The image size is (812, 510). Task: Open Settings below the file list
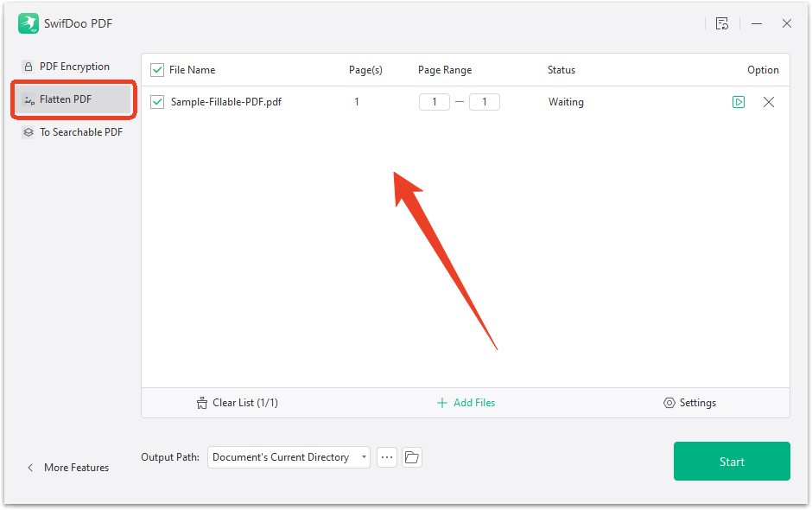(690, 403)
